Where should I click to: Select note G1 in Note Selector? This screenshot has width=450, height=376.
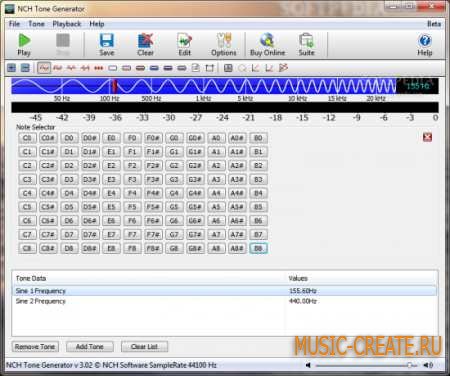click(x=174, y=152)
